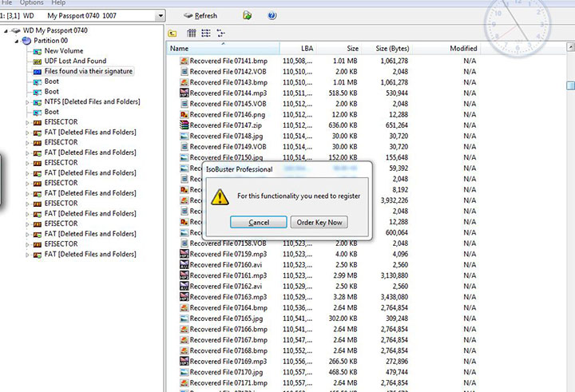Select UDF Lost And Found item
The image size is (575, 392).
[x=75, y=61]
